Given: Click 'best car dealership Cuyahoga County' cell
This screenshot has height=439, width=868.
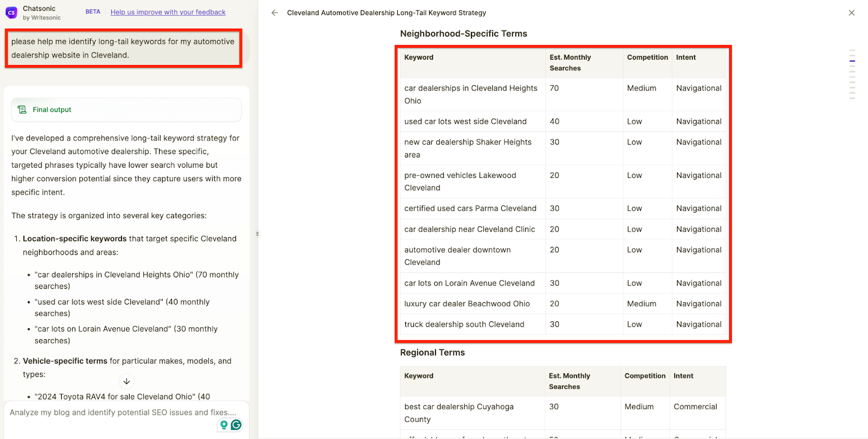Looking at the screenshot, I should [x=472, y=413].
